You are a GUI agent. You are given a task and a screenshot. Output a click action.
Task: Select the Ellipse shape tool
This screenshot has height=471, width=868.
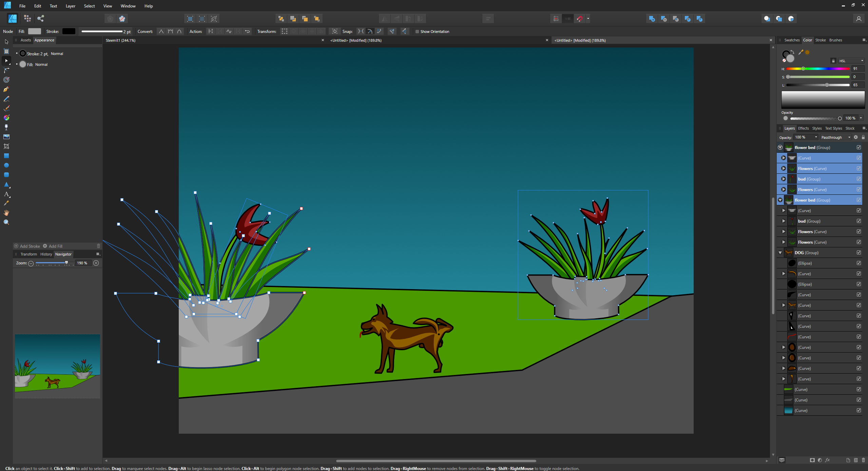tap(6, 165)
